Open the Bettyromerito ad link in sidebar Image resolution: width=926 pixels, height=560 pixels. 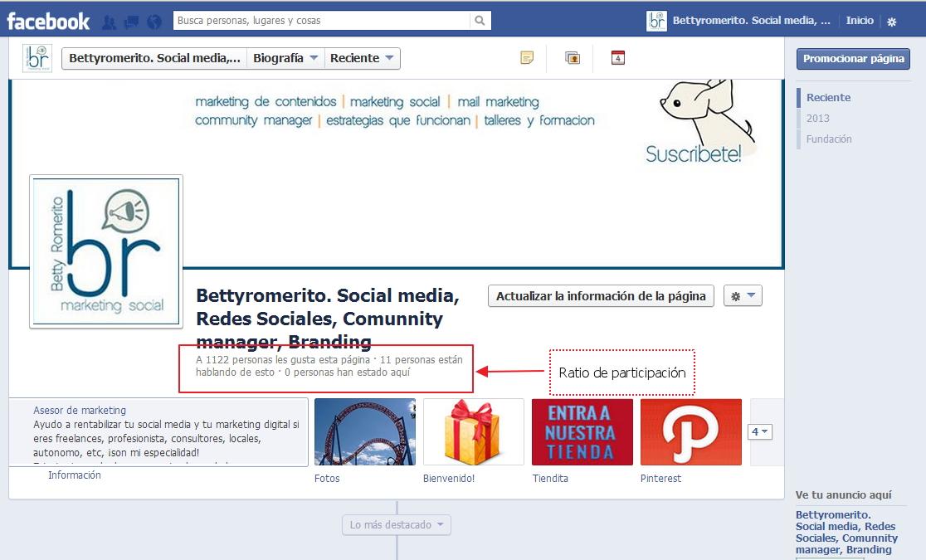(846, 533)
